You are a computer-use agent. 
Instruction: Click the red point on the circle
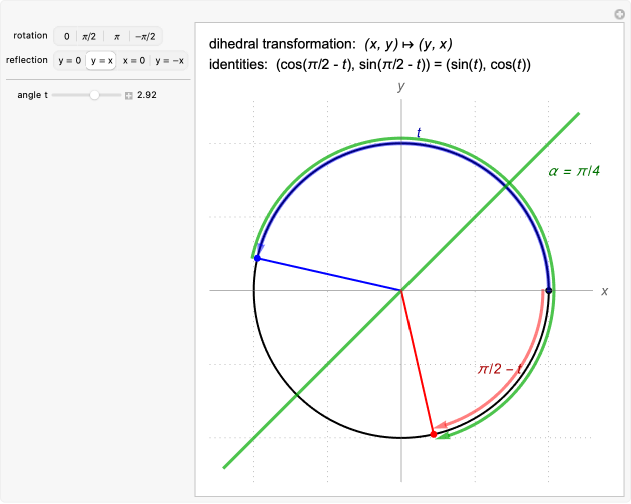[433, 434]
